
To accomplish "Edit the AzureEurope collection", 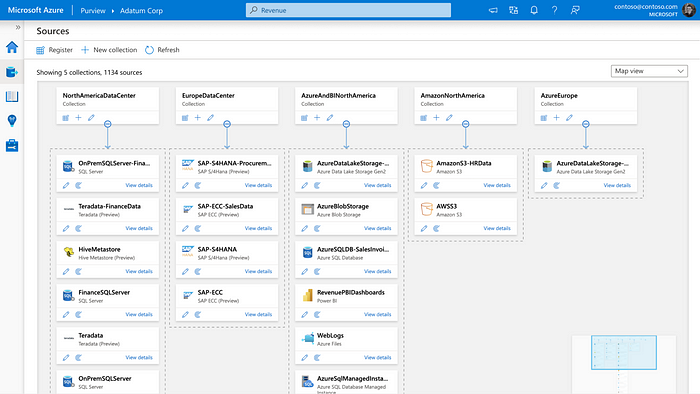I will pos(569,118).
